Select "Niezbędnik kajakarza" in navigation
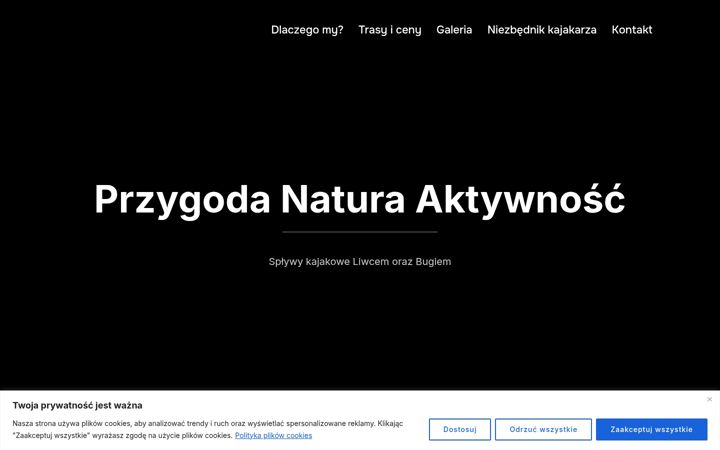This screenshot has width=720, height=450. pos(541,30)
